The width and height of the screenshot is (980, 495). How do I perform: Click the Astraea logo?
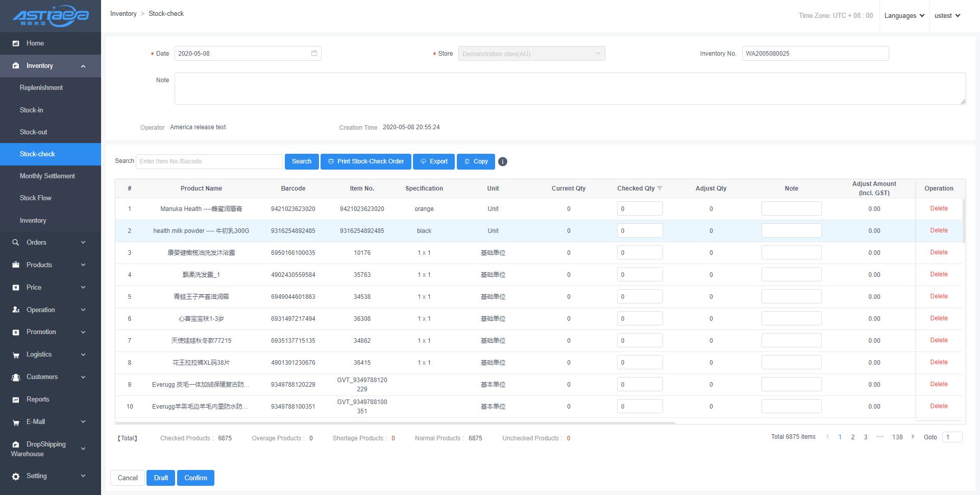coord(51,16)
